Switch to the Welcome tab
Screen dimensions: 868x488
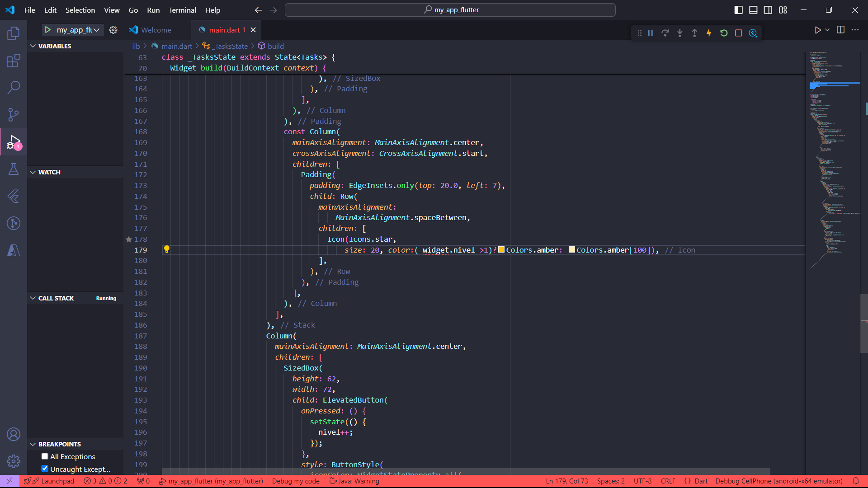pyautogui.click(x=156, y=30)
